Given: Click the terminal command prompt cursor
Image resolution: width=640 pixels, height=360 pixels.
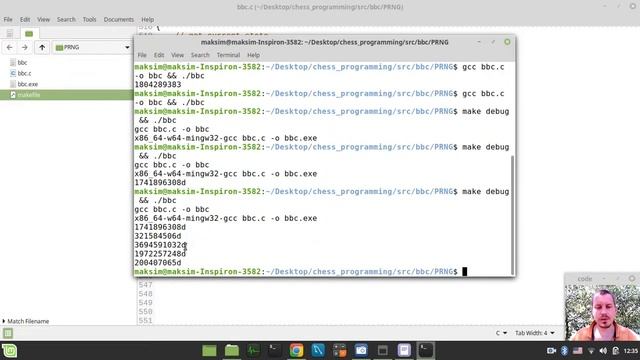Looking at the screenshot, I should 464,272.
